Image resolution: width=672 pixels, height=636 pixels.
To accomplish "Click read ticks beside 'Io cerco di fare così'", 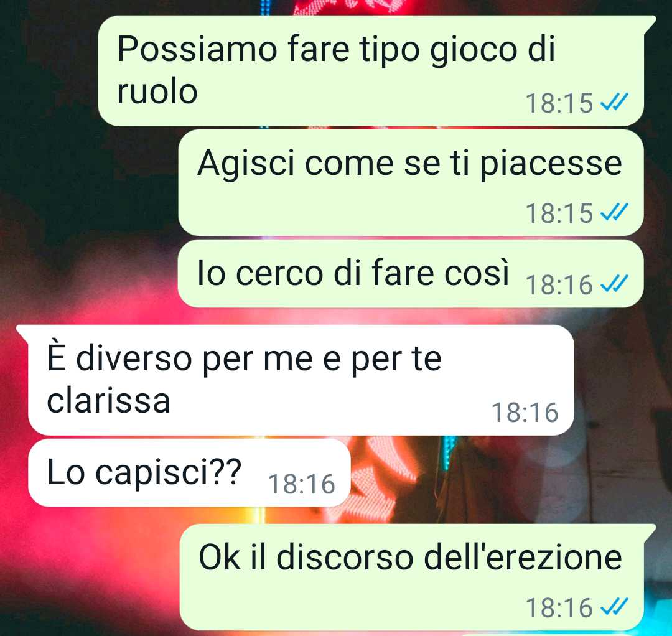I will (x=614, y=283).
